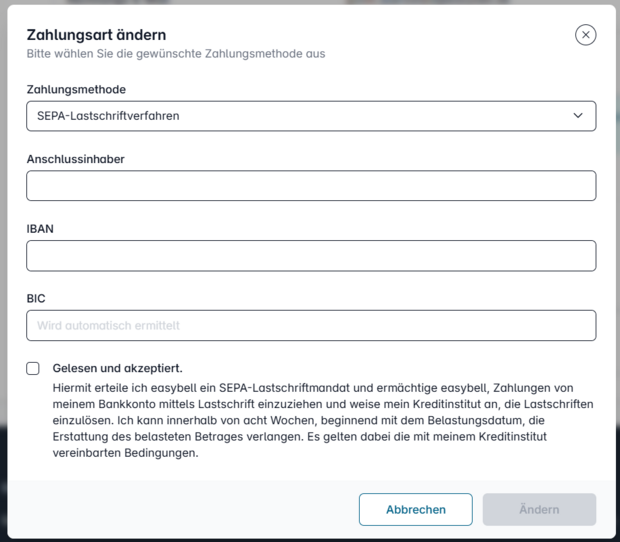Screen dimensions: 620x542
Task: Close the Zahlungsart ändern dialog
Action: point(585,35)
